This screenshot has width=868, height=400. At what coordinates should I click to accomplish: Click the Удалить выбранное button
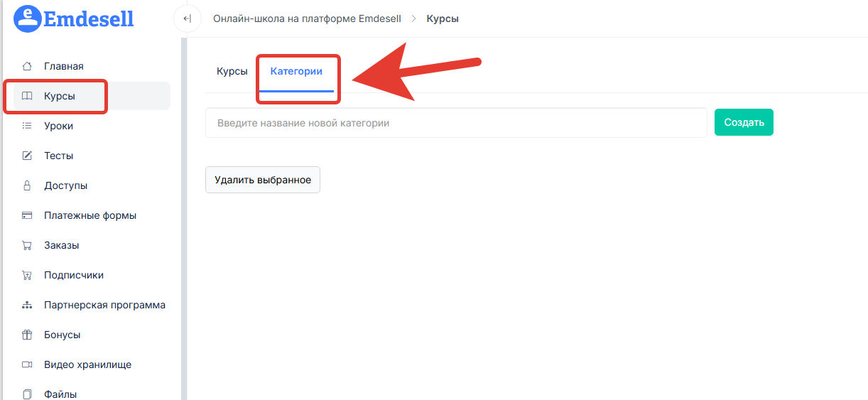[263, 180]
